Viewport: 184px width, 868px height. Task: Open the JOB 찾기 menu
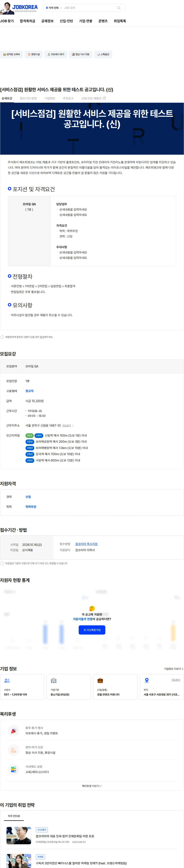point(7,21)
